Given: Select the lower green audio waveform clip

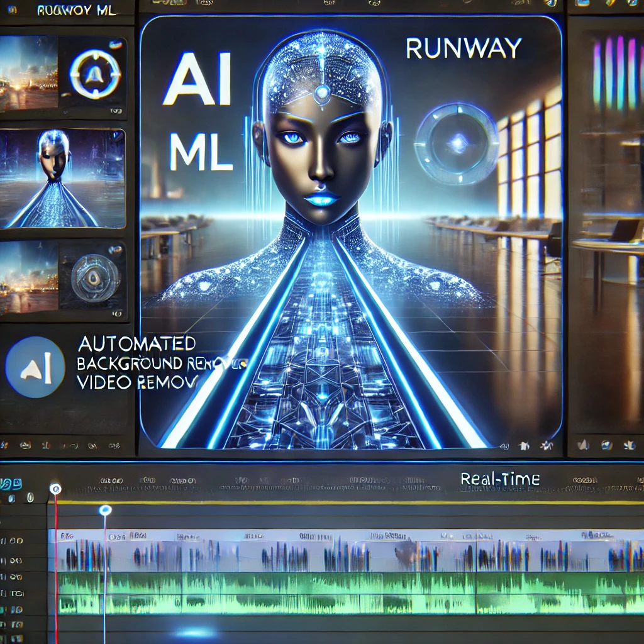Looking at the screenshot, I should coord(350,604).
